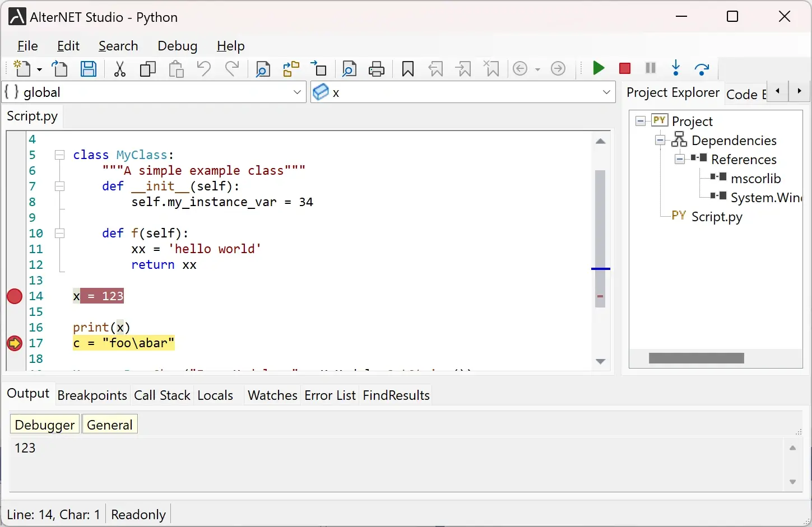
Task: Click the editor scrollbar's down arrow
Action: tap(600, 361)
